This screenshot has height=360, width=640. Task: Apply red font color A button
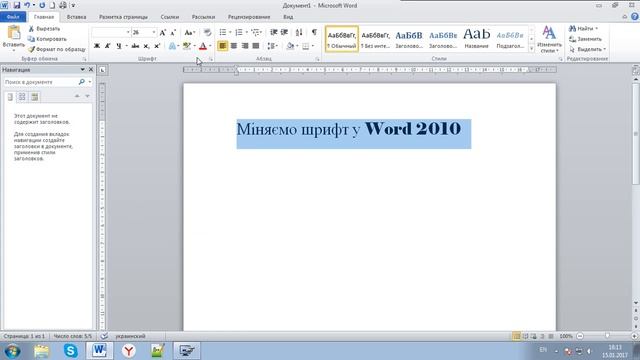[x=203, y=46]
